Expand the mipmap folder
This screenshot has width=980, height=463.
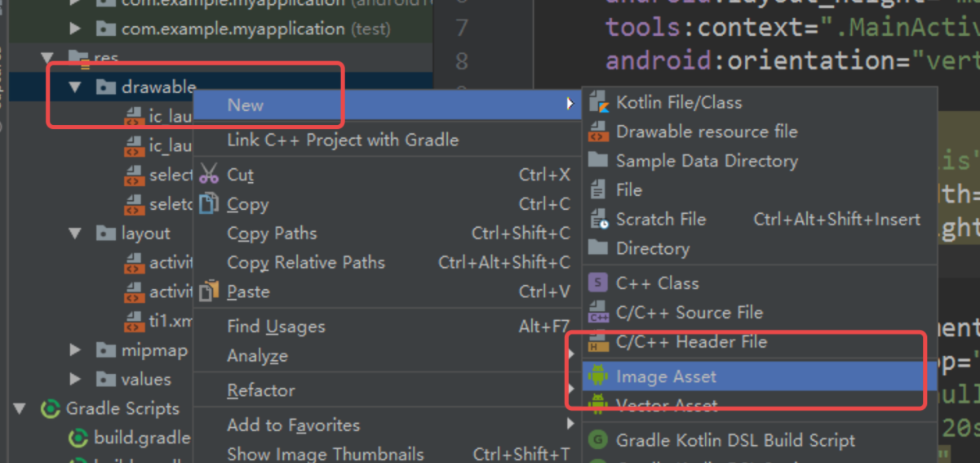[x=76, y=350]
